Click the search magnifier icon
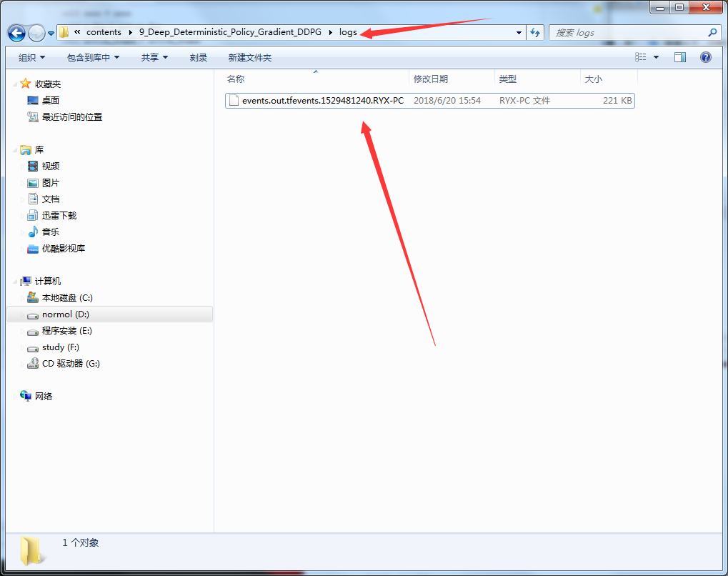The image size is (728, 576). [x=712, y=33]
